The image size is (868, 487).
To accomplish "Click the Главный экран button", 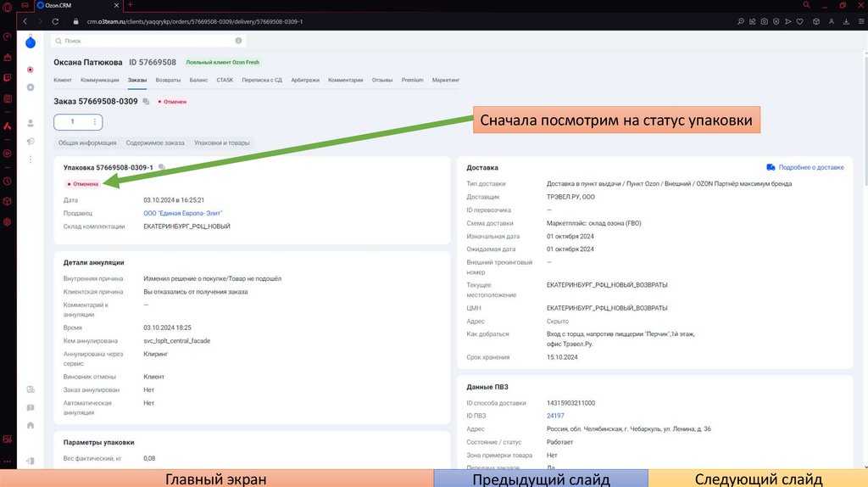I will click(216, 479).
